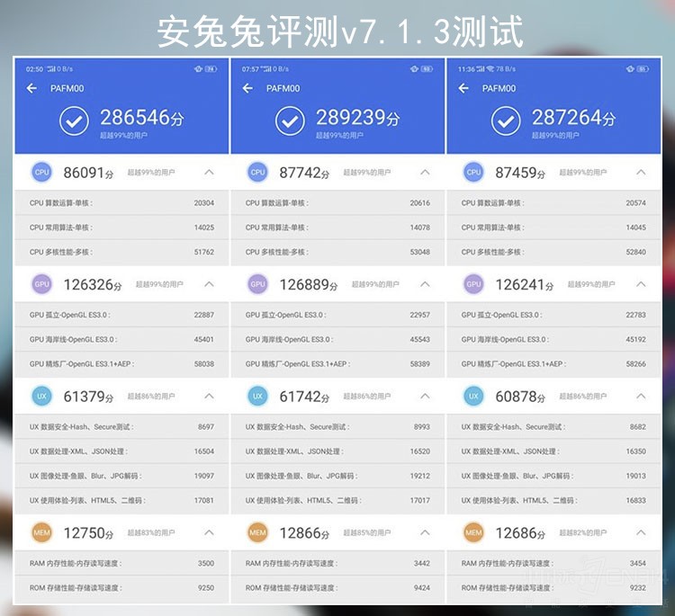Click PAFM00 title in 07:57 panel

pyautogui.click(x=283, y=89)
